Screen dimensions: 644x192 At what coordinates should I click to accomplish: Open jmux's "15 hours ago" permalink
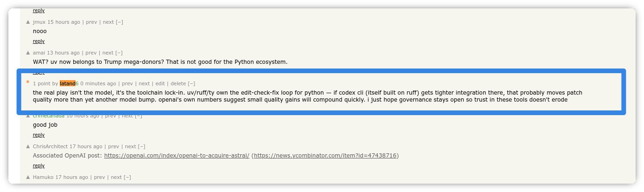(x=64, y=22)
